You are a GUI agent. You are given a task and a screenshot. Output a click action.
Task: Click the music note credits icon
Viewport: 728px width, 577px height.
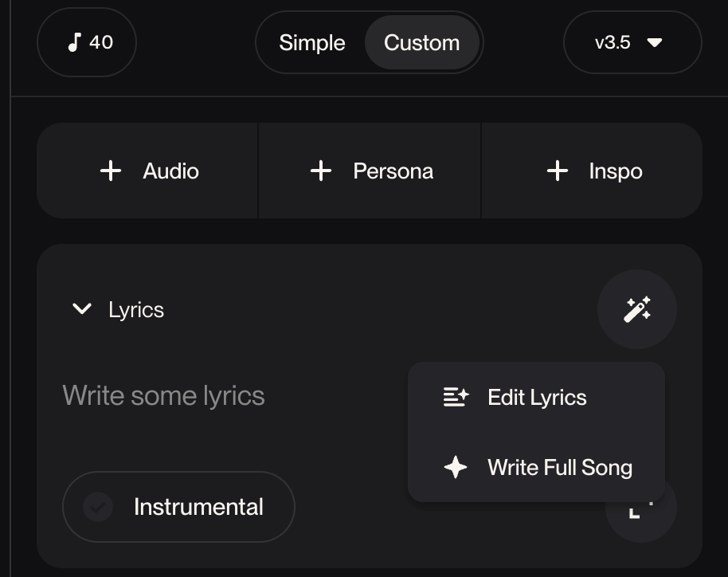tap(74, 42)
